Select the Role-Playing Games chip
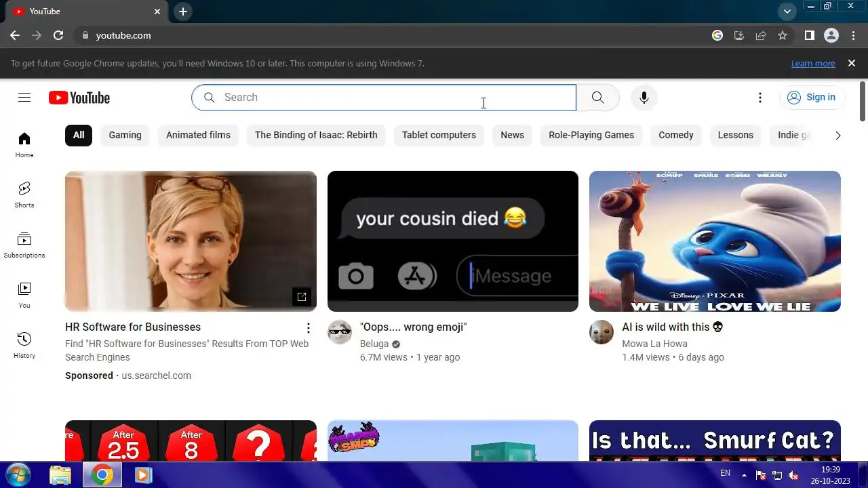 (x=591, y=135)
